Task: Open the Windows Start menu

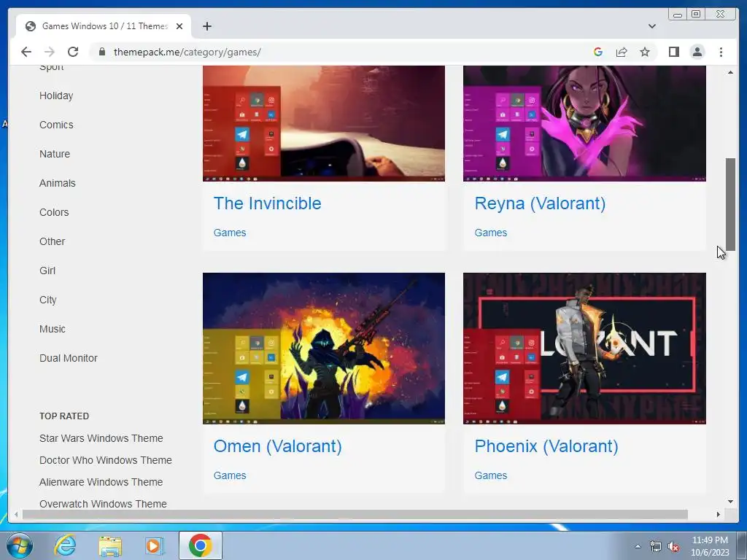Action: coord(20,545)
